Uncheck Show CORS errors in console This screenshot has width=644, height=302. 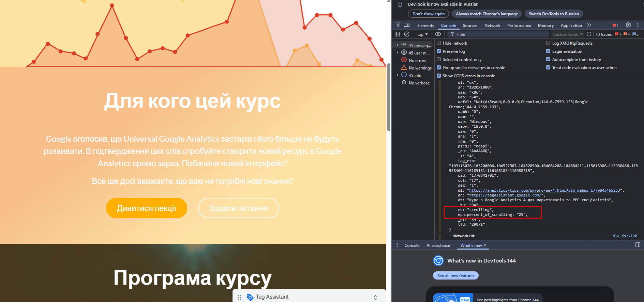click(439, 76)
